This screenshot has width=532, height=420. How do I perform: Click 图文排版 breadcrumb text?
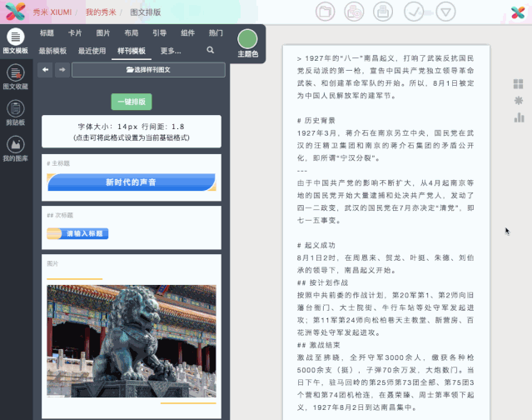click(146, 12)
